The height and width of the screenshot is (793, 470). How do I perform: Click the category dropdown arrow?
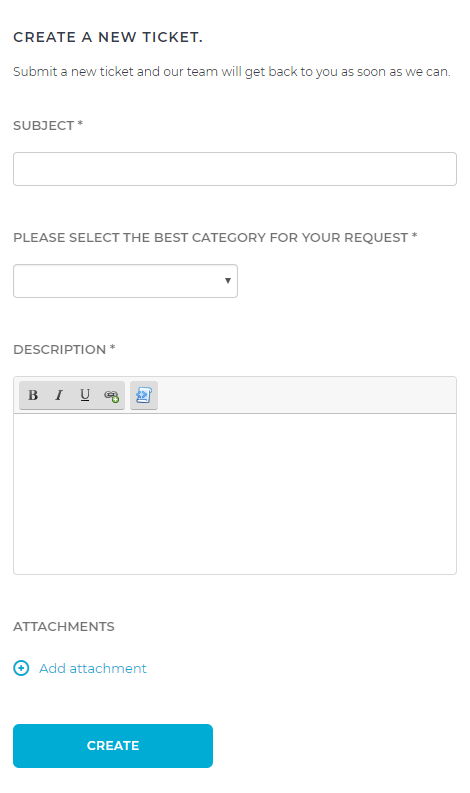[x=228, y=281]
